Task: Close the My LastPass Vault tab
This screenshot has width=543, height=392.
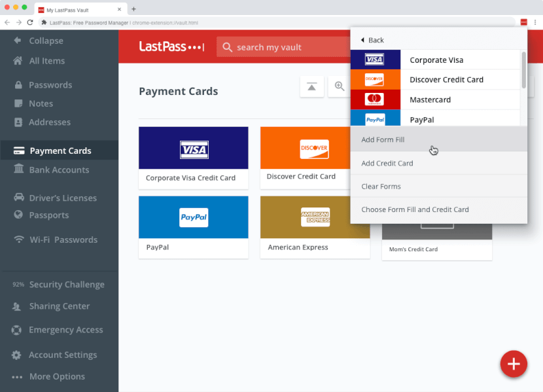Action: click(119, 9)
